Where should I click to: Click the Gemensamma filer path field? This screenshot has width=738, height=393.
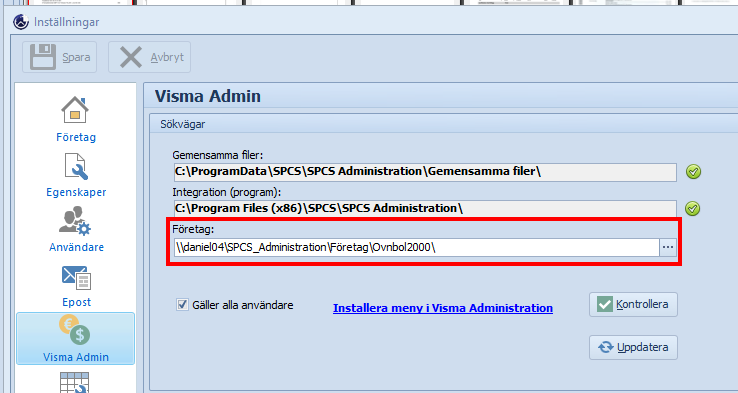(x=425, y=172)
